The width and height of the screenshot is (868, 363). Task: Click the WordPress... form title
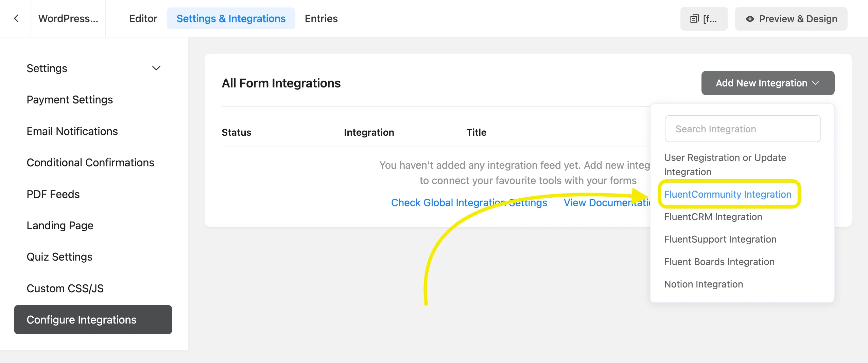coord(68,18)
